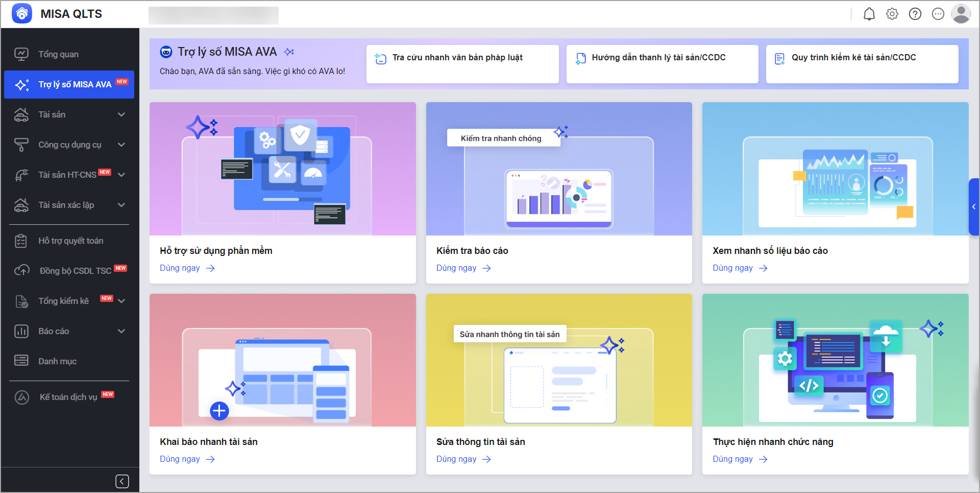Viewport: 980px width, 493px height.
Task: Click the help question mark icon
Action: [915, 14]
